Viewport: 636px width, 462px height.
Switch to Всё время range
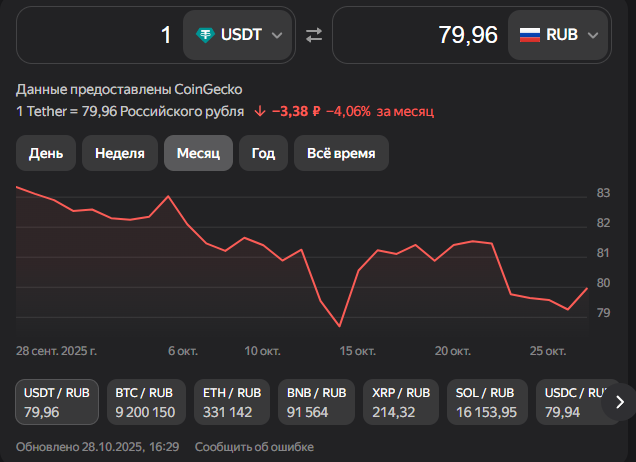[341, 153]
